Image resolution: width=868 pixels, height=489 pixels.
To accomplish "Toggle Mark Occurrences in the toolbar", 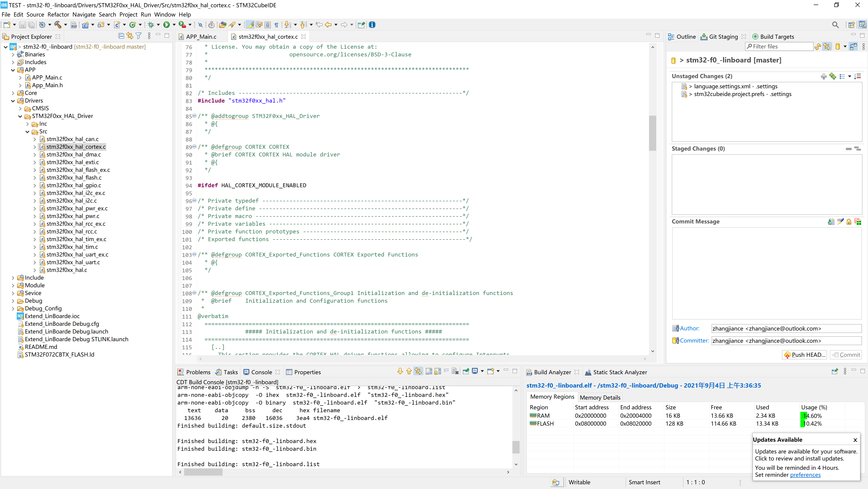I will pyautogui.click(x=250, y=25).
